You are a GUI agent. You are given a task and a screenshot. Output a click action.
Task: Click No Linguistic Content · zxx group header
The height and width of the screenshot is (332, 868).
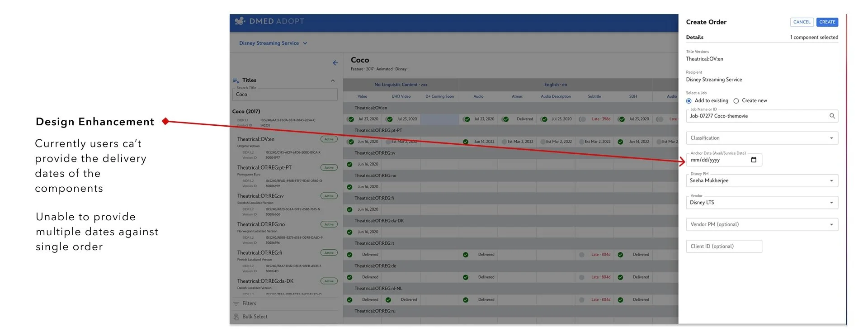401,85
